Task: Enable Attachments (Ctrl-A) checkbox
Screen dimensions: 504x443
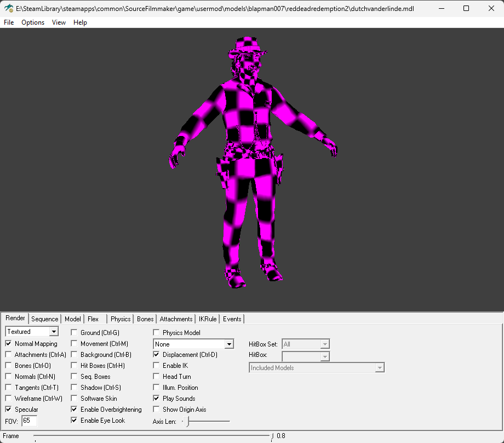Action: coord(9,355)
